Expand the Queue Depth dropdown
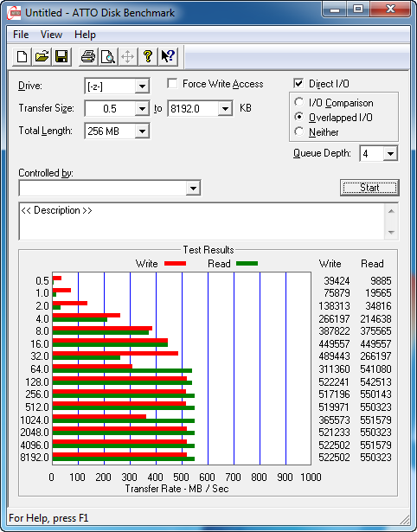The image size is (417, 532). (x=390, y=154)
